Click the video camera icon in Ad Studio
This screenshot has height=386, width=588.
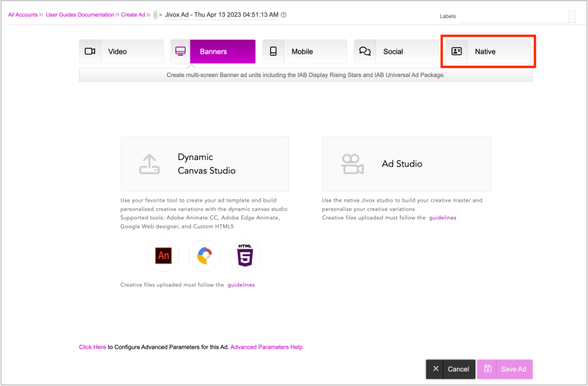point(352,164)
